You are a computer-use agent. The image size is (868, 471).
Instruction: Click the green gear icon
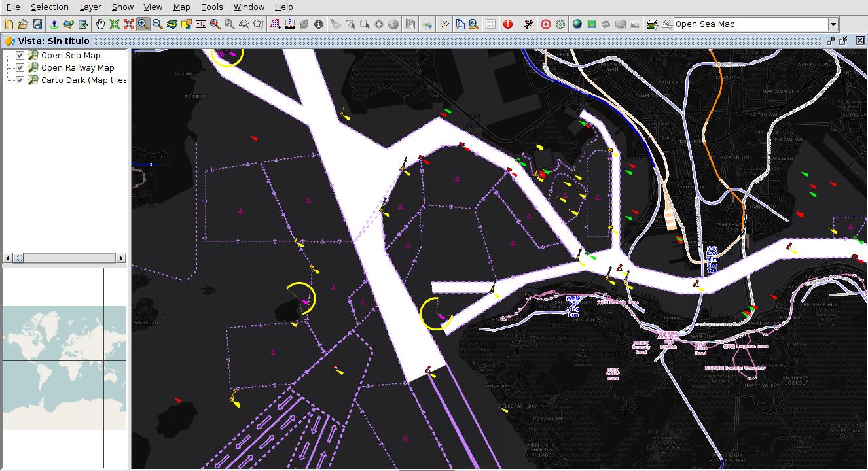tap(560, 24)
